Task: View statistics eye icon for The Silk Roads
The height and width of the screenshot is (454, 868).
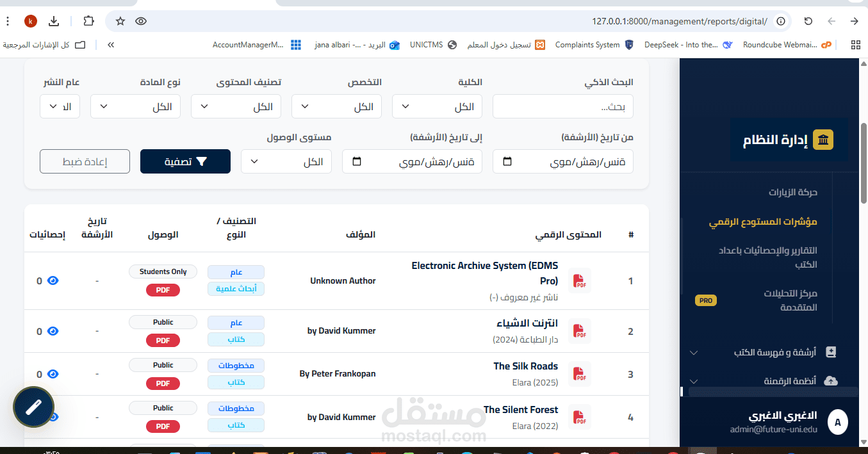Action: (x=53, y=374)
